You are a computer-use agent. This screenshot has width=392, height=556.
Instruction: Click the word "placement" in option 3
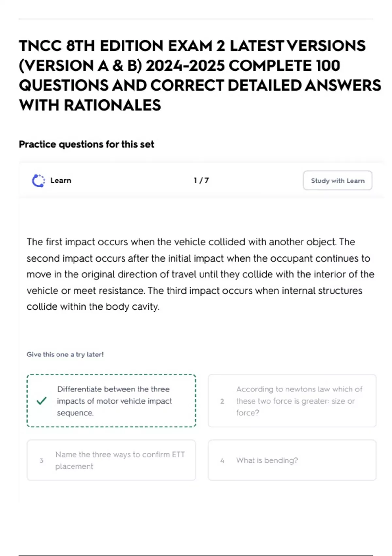[74, 466]
